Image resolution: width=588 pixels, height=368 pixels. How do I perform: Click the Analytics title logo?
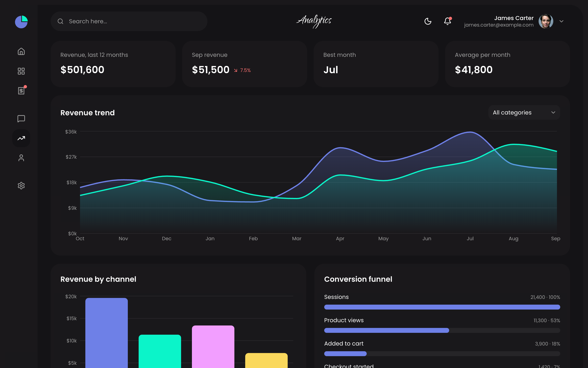point(314,21)
